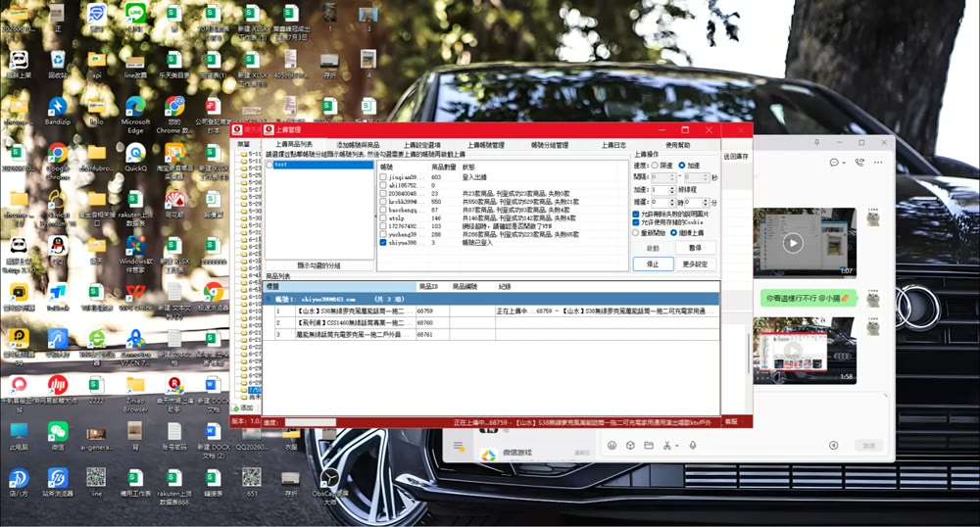The image size is (980, 527).
Task: Open the three-dot more menu in chat
Action: [878, 163]
